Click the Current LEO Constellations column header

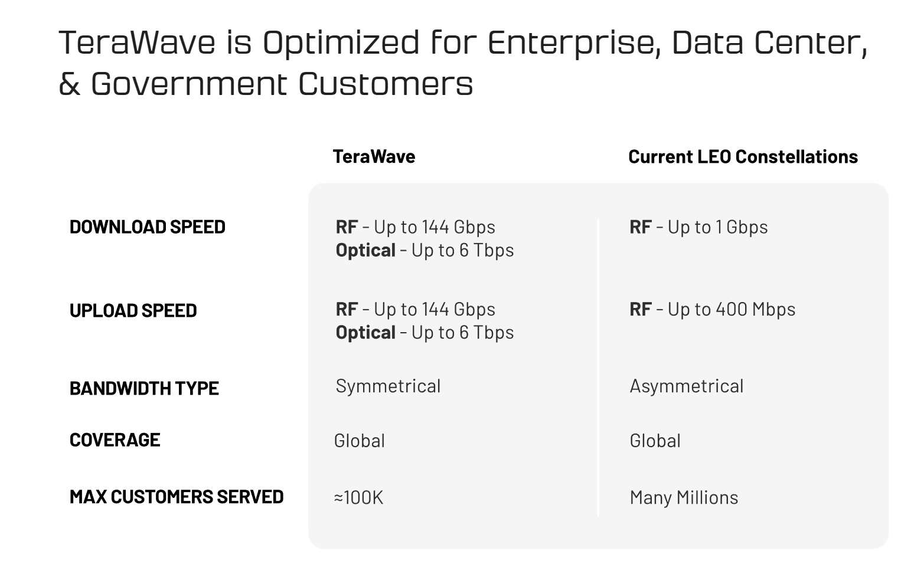tap(743, 156)
